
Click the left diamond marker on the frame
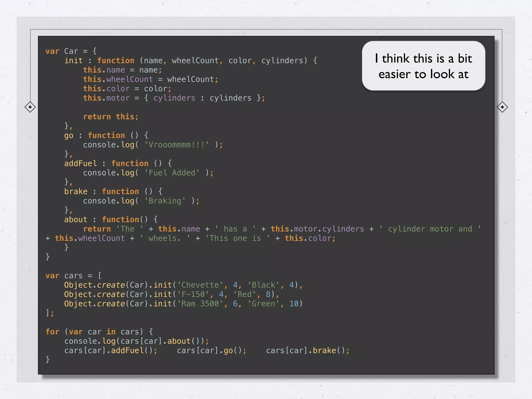tap(30, 107)
